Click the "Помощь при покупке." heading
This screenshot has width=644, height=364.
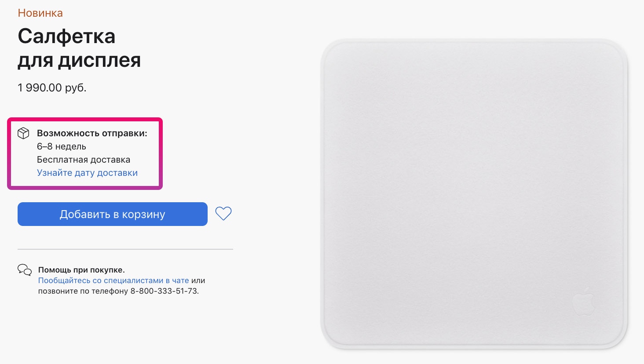click(81, 270)
